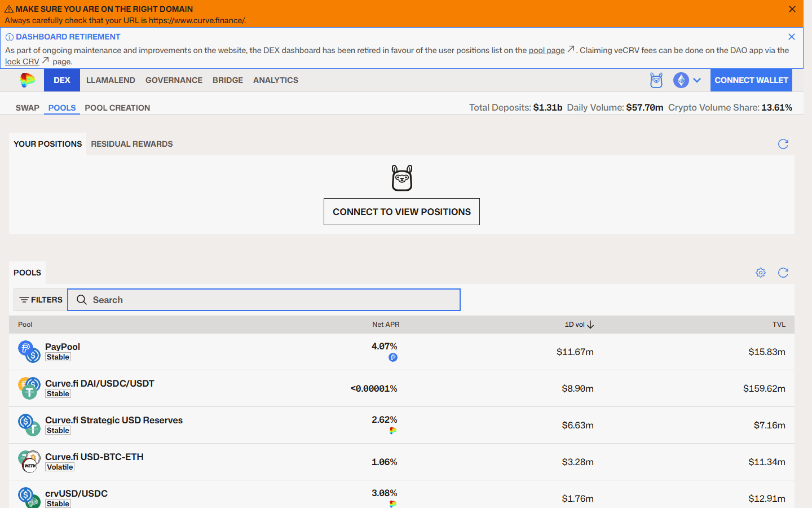Click the crvUSD/USDC pool token icon
The width and height of the screenshot is (812, 508).
click(29, 497)
